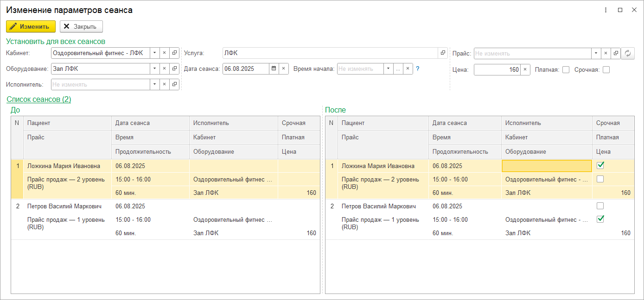Open calendar picker for Дата сеанса
The height and width of the screenshot is (300, 644).
274,69
